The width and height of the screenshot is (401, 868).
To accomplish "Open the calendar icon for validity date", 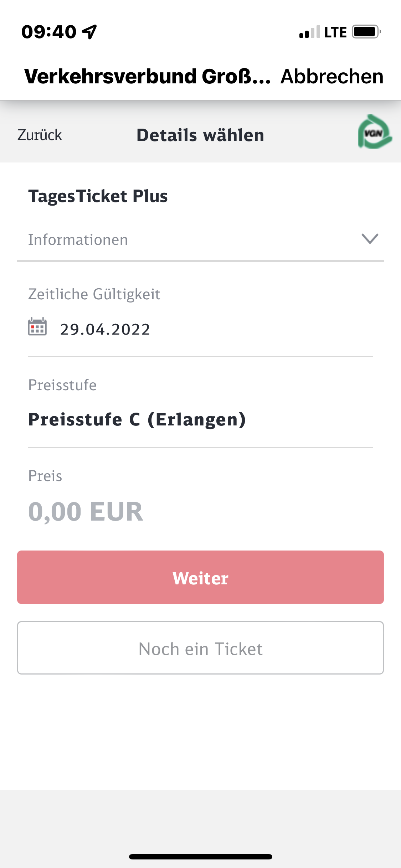I will click(x=37, y=327).
